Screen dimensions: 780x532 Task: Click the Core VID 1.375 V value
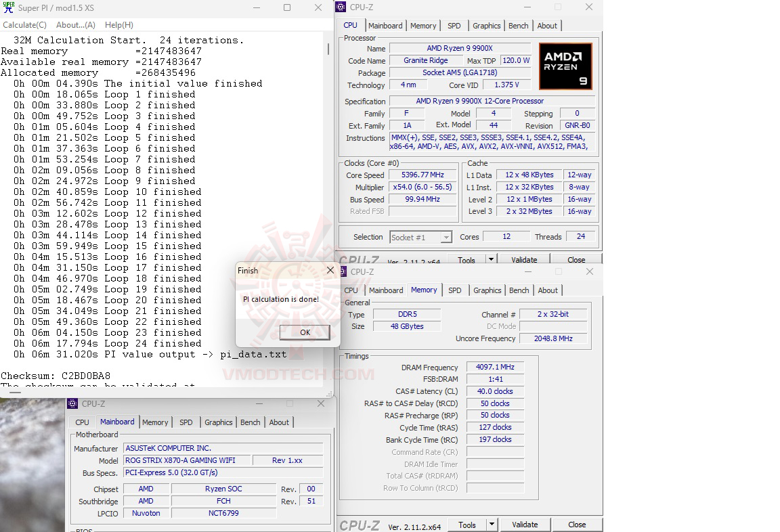(506, 85)
